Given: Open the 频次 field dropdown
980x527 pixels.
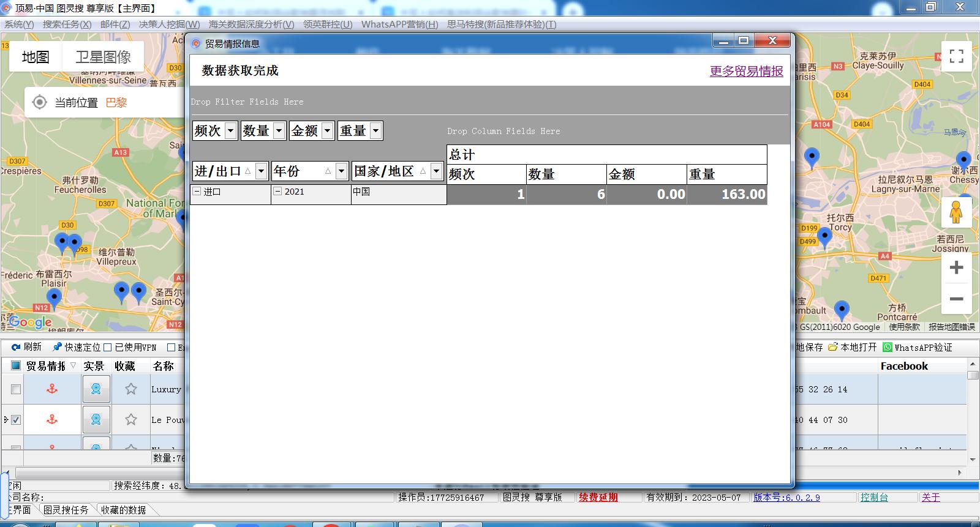Looking at the screenshot, I should 230,130.
